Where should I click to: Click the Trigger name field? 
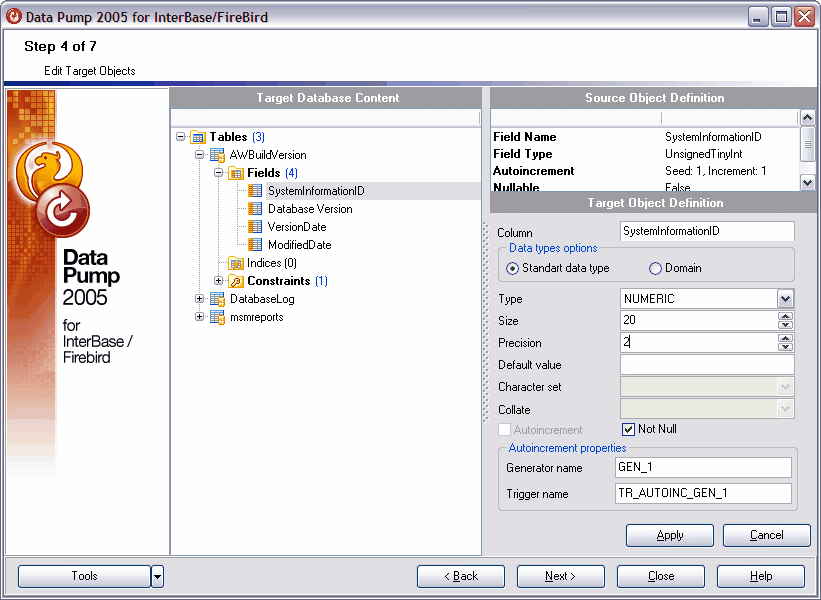tap(703, 494)
